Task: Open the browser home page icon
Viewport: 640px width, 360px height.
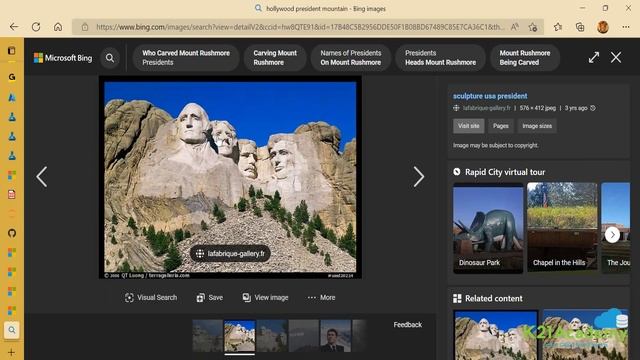Action: click(x=58, y=27)
